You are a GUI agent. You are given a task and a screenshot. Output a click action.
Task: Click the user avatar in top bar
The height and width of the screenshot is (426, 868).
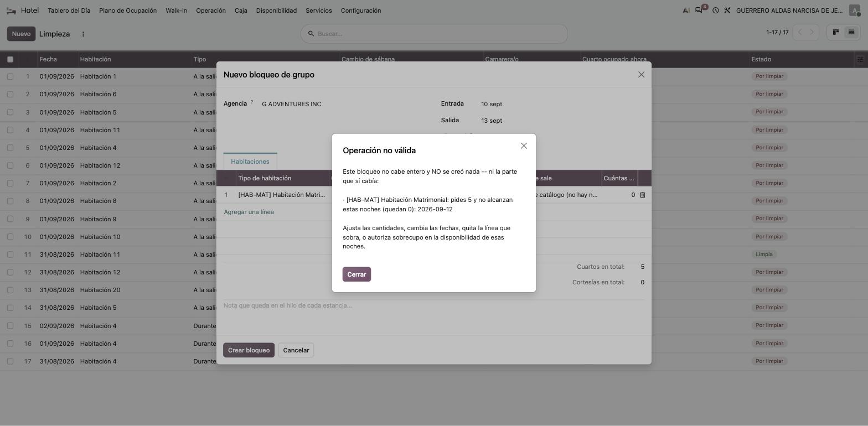[854, 11]
